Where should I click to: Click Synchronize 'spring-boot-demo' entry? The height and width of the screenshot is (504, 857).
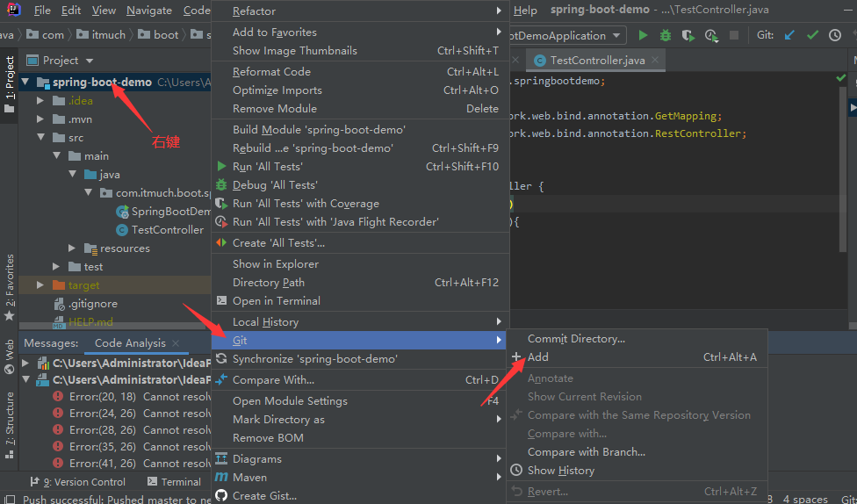pos(360,359)
